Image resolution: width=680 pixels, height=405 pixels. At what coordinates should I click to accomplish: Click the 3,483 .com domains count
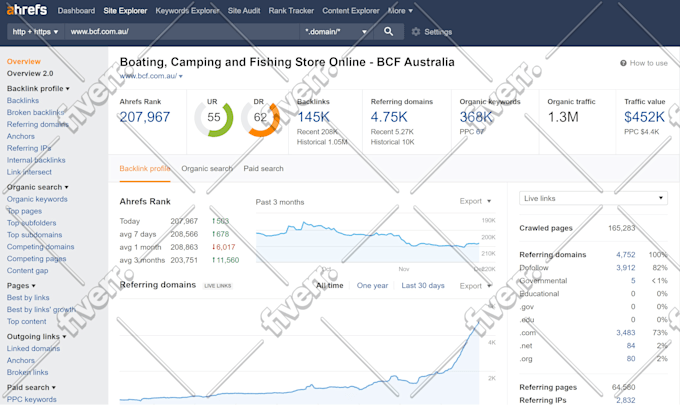(x=625, y=333)
